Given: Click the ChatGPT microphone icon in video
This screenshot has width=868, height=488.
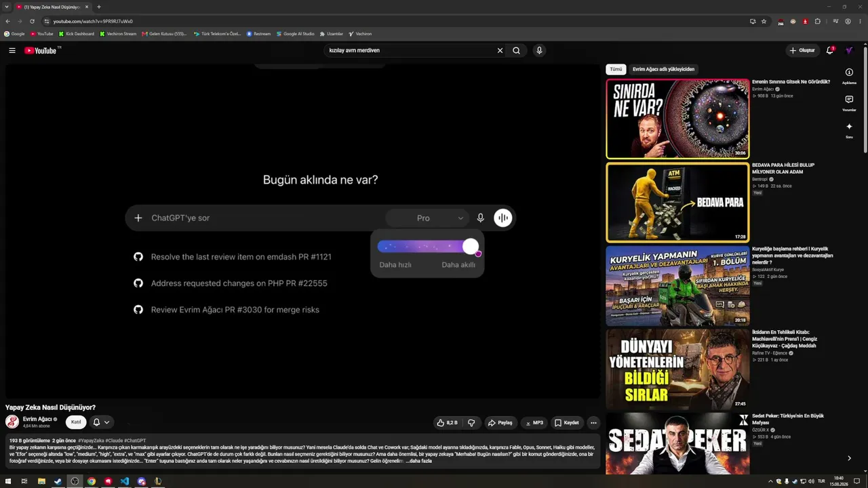Looking at the screenshot, I should click(480, 218).
